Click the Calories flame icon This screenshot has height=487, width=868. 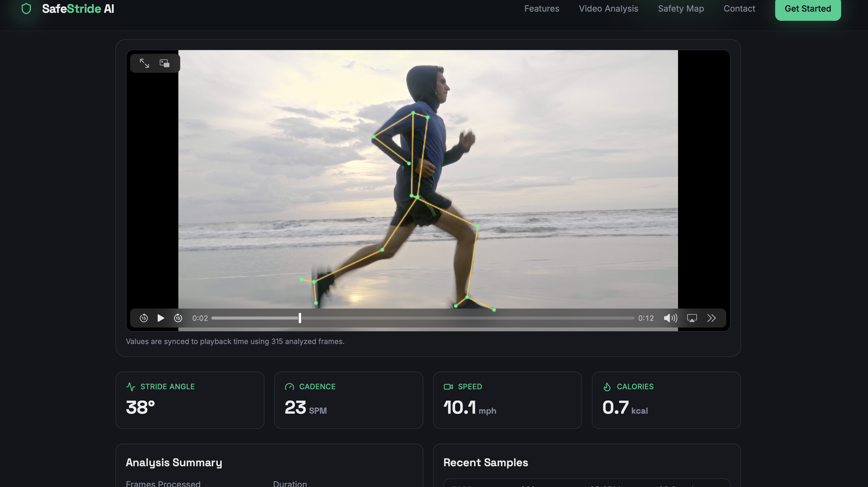pyautogui.click(x=607, y=386)
